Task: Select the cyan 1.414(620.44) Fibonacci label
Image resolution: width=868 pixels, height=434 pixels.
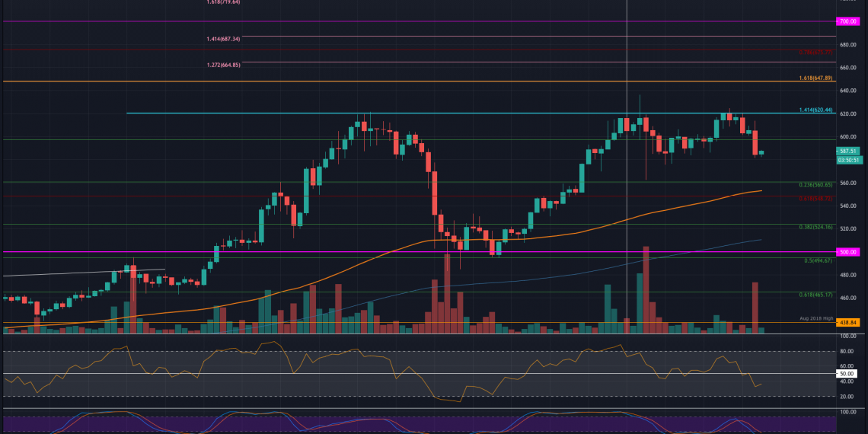Action: pos(815,110)
